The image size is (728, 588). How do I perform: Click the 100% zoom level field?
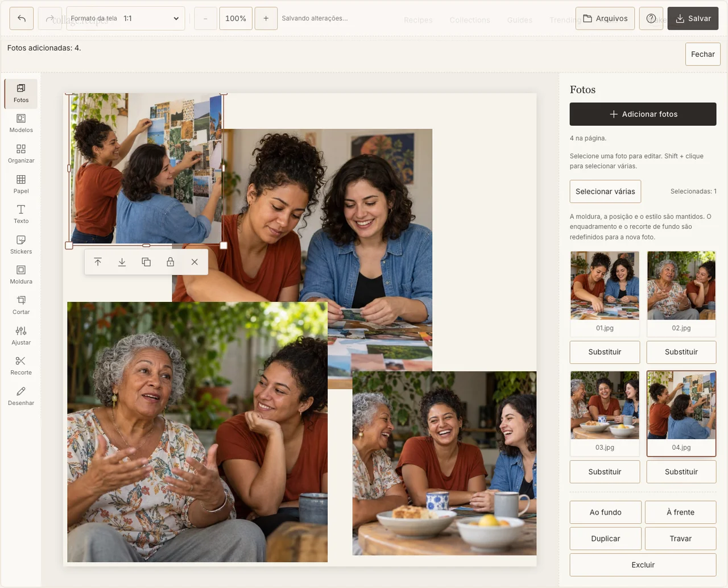235,18
